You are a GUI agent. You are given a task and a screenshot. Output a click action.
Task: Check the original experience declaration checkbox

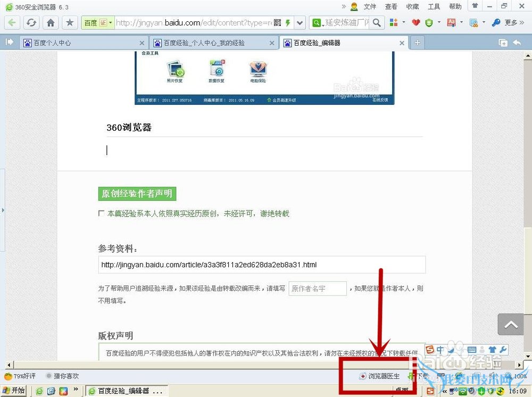[x=101, y=213]
